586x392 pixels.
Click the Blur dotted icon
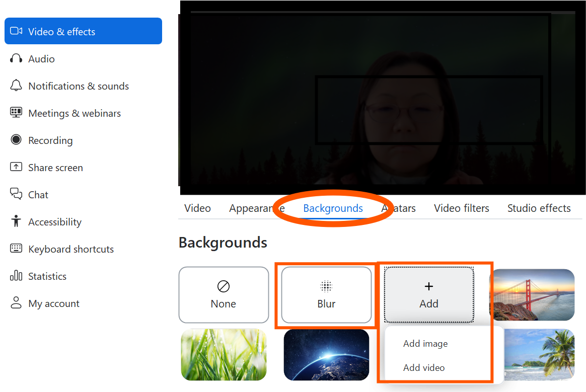[326, 287]
